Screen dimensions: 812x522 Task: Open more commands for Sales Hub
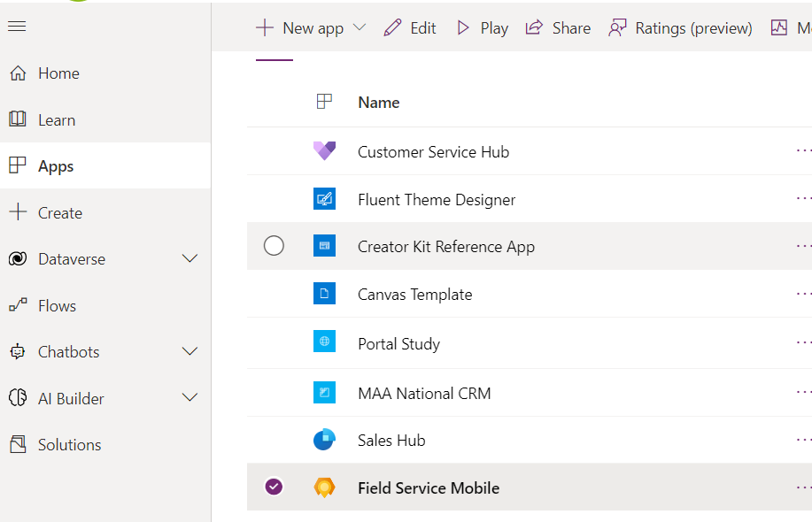click(x=804, y=440)
